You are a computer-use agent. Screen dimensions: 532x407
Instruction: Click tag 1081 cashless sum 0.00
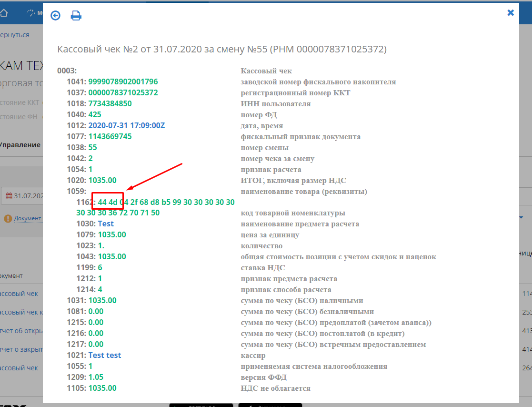coord(96,311)
